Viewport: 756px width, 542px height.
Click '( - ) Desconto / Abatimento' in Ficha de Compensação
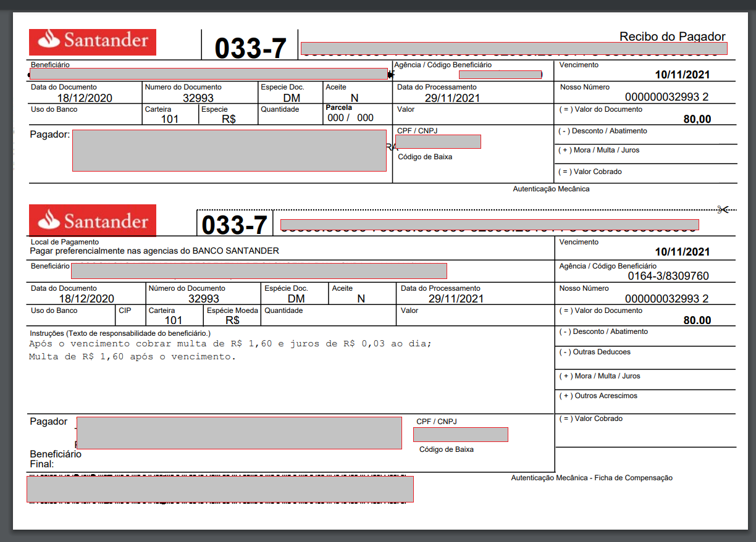[x=603, y=331]
